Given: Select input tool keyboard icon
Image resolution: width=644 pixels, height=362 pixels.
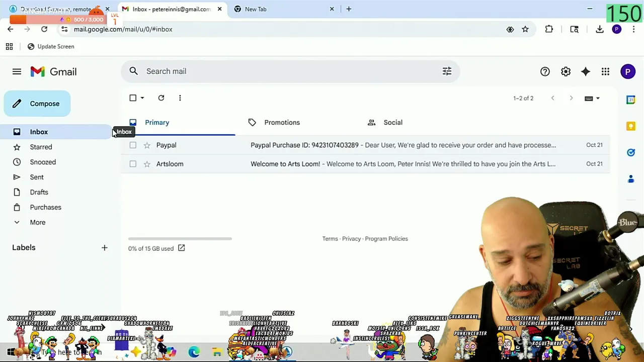Looking at the screenshot, I should tap(589, 99).
